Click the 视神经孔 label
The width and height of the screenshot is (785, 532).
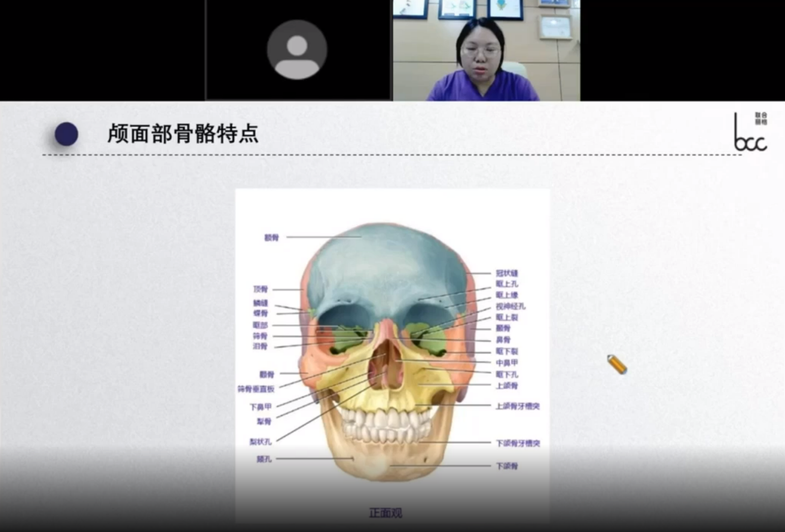coord(510,306)
